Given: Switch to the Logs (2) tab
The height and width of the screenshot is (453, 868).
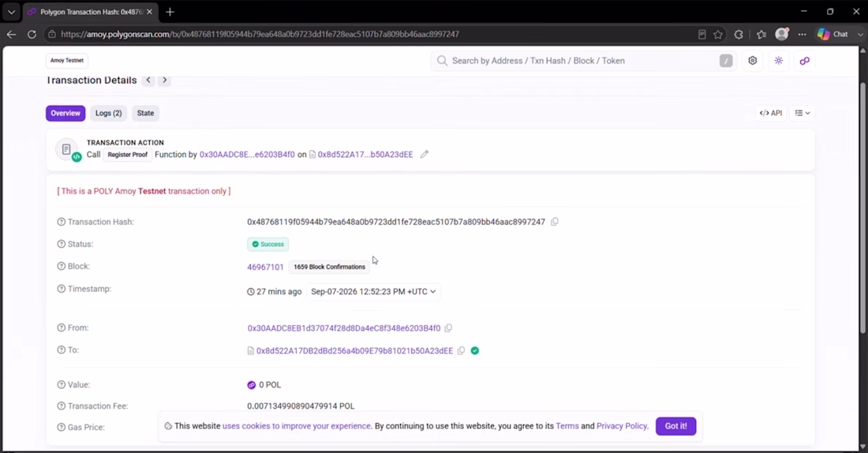Looking at the screenshot, I should (109, 113).
